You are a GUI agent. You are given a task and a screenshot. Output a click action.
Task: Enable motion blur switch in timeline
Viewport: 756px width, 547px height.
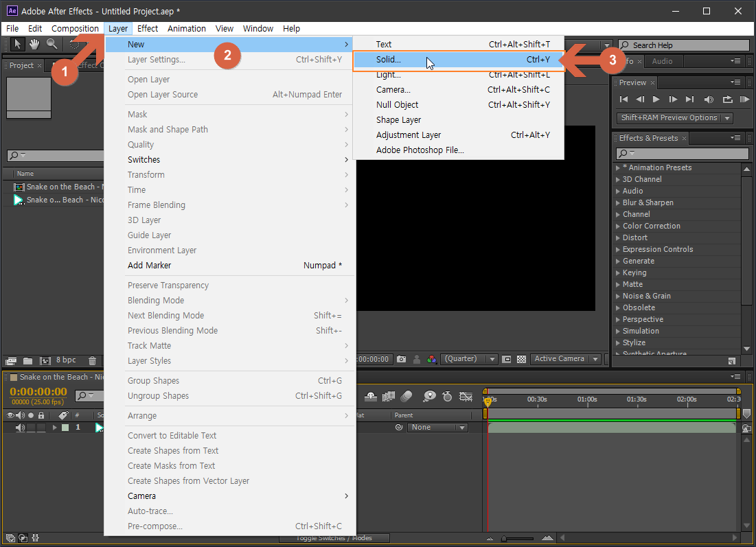pos(406,397)
